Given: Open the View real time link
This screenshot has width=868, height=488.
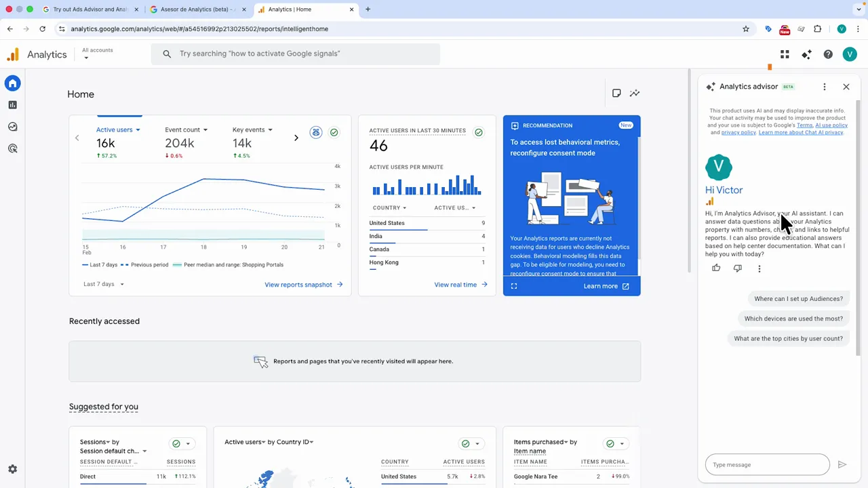Looking at the screenshot, I should click(x=461, y=285).
